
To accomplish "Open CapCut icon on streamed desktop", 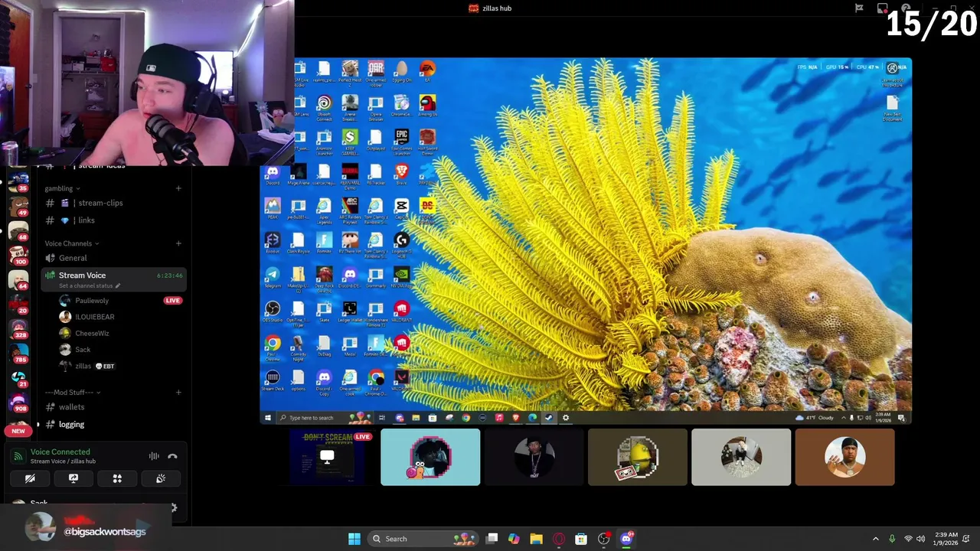I will click(x=401, y=208).
